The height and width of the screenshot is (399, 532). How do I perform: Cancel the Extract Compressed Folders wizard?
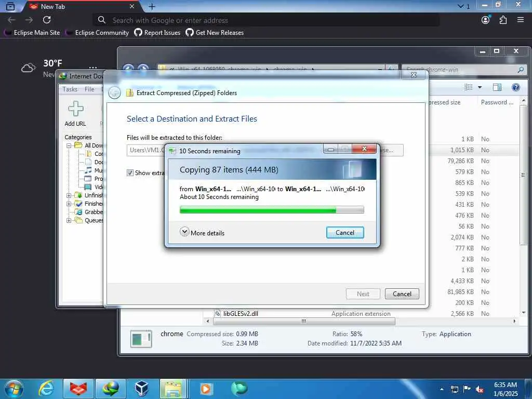(x=402, y=294)
